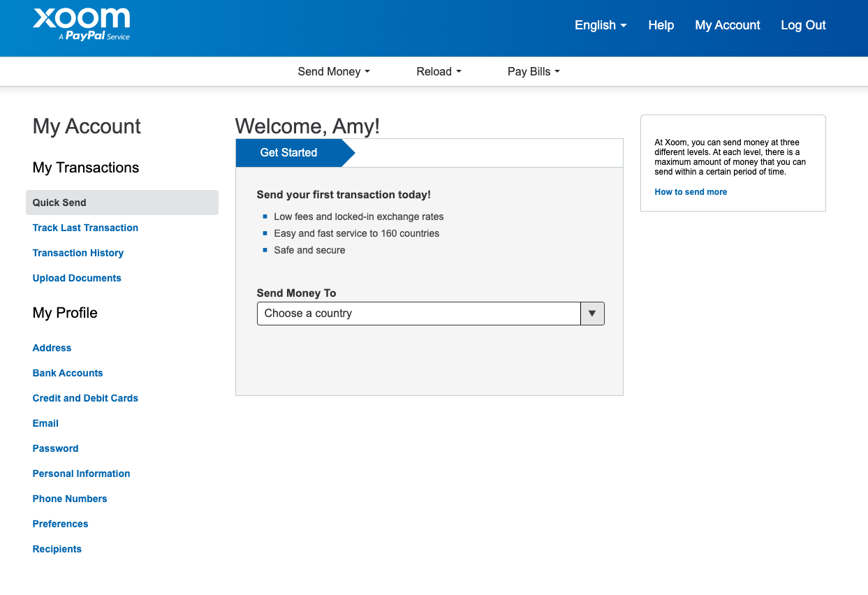Click the Help link

(x=661, y=25)
